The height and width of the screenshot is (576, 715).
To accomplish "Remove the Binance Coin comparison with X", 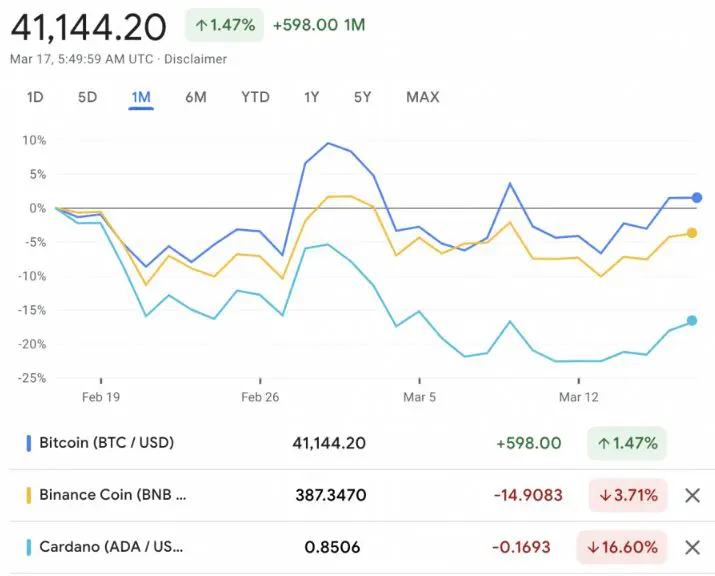I will coord(692,495).
